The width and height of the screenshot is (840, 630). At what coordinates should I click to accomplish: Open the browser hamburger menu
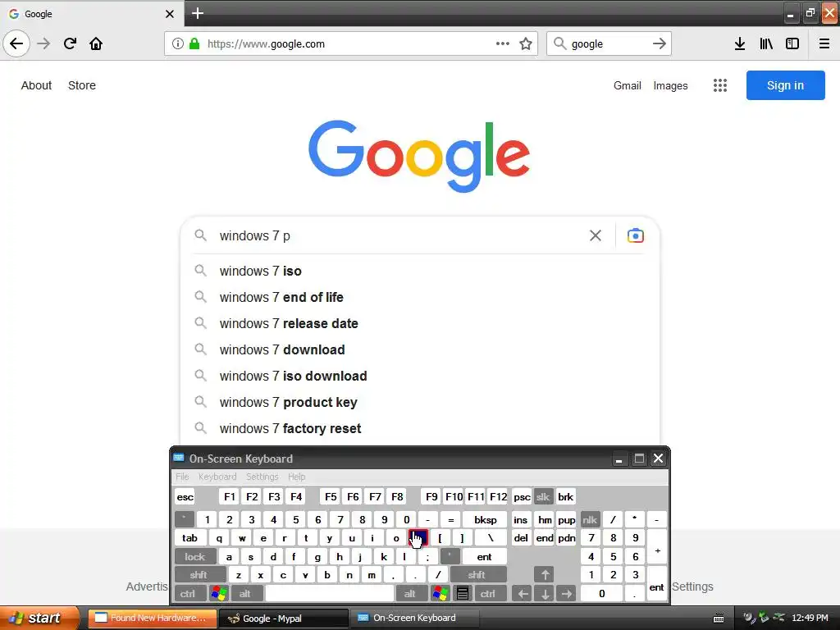click(824, 43)
